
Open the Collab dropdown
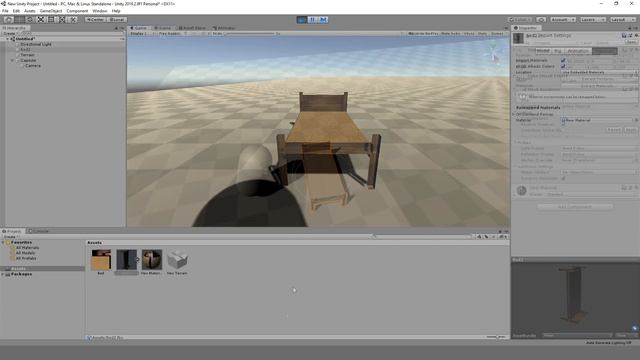click(x=520, y=20)
